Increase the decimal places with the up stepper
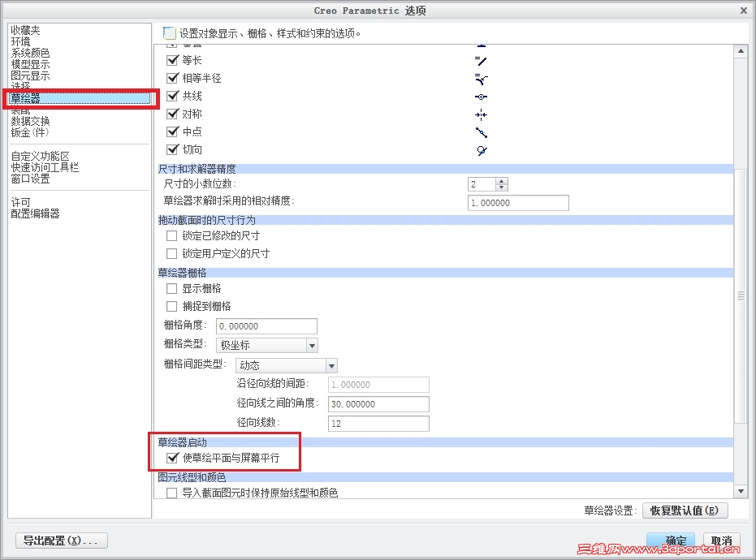 click(x=502, y=181)
